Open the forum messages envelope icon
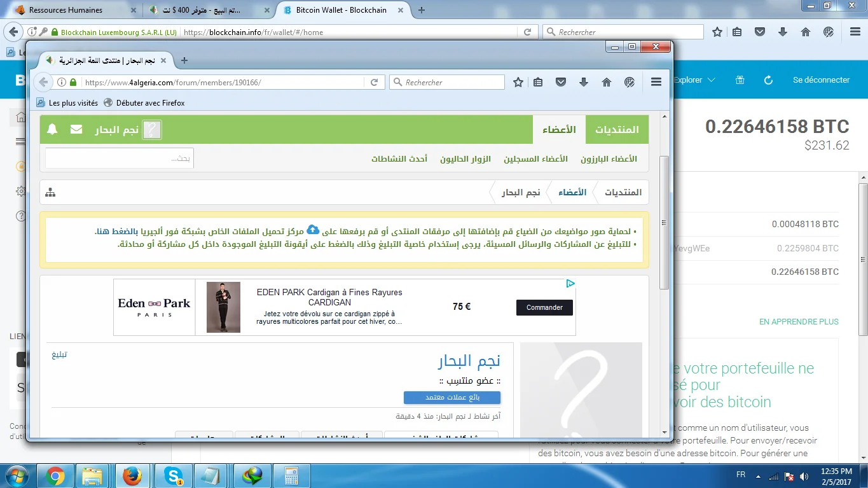Viewport: 868px width, 488px height. 76,130
